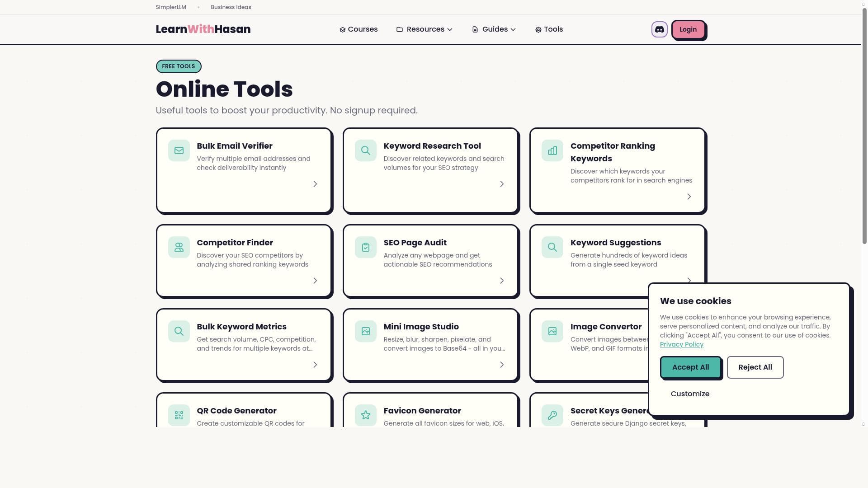Open SEO Page Audit title

[415, 243]
